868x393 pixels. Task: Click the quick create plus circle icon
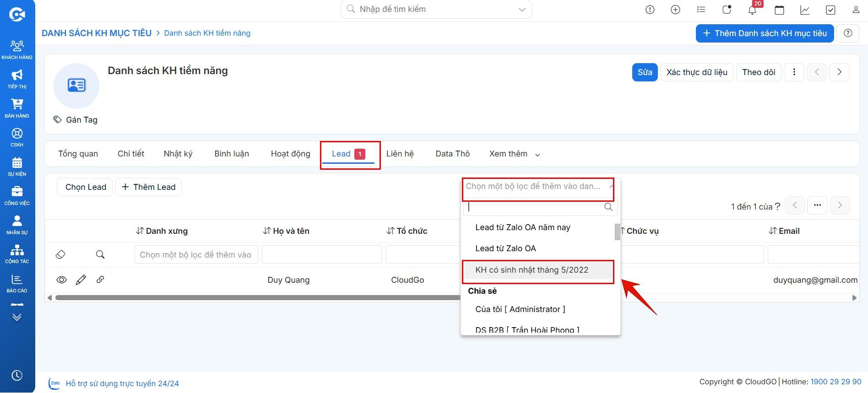675,10
